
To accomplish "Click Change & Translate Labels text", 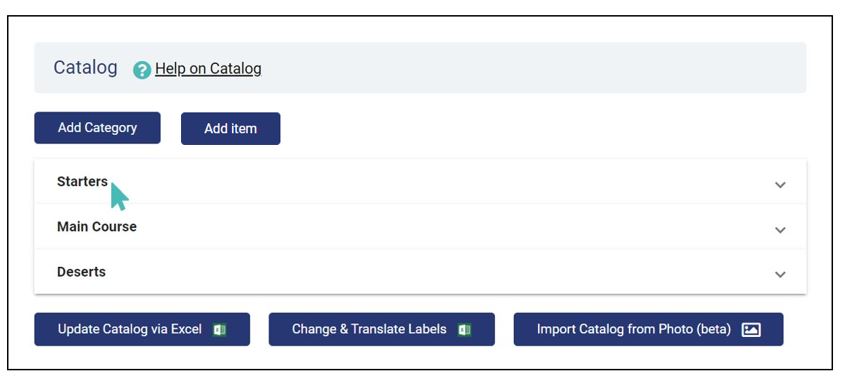I will click(369, 329).
